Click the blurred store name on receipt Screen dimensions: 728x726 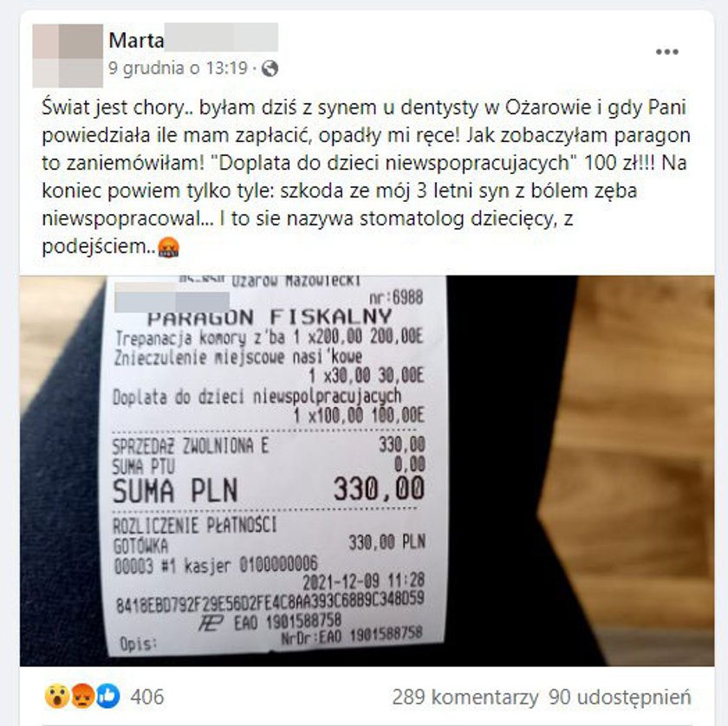tap(172, 298)
